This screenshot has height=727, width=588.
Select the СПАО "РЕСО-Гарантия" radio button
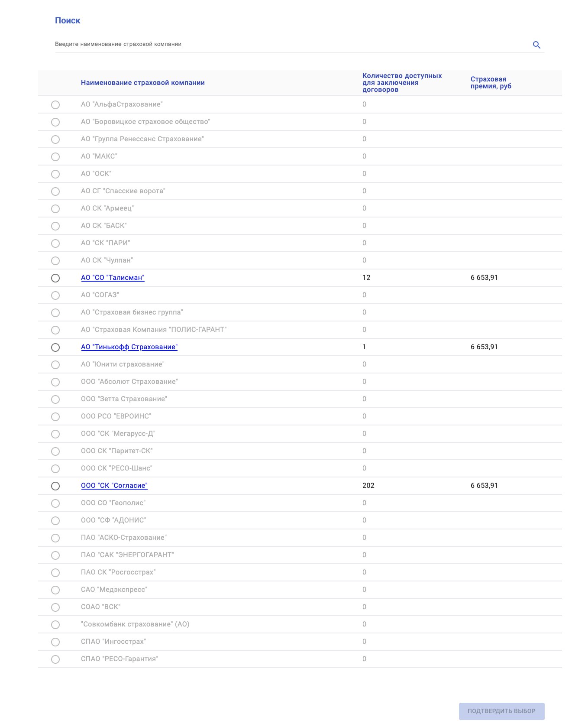(55, 659)
